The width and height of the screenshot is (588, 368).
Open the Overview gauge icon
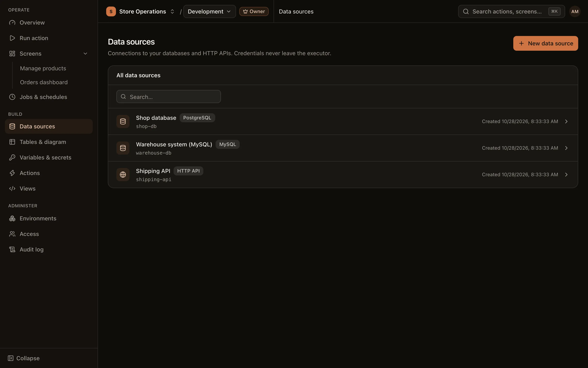[x=12, y=23]
